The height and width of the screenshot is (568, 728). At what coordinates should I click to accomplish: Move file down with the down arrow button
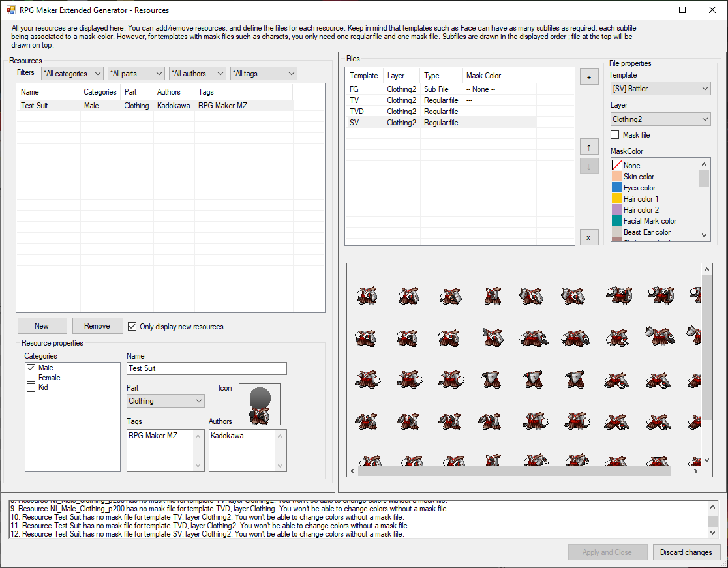[x=588, y=166]
